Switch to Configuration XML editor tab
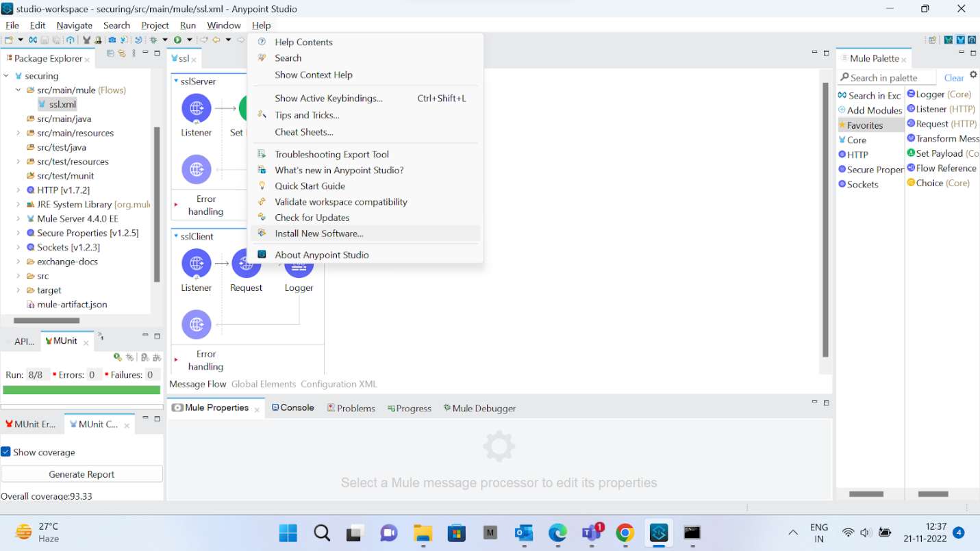Viewport: 980px width, 551px height. [339, 384]
